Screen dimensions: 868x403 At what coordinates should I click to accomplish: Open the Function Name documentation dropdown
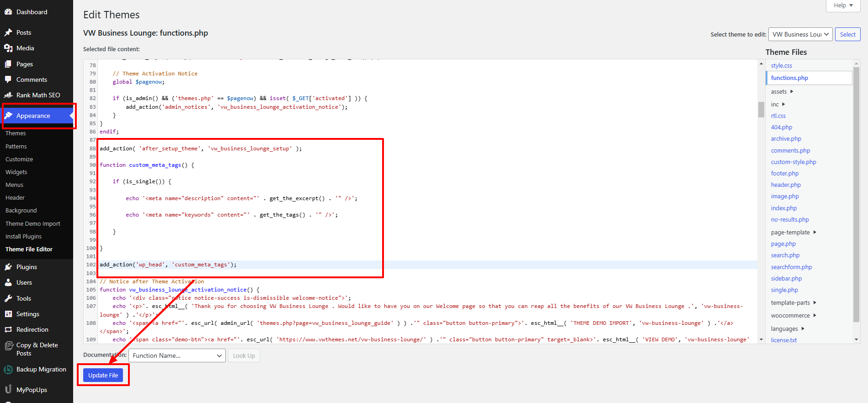pos(177,355)
